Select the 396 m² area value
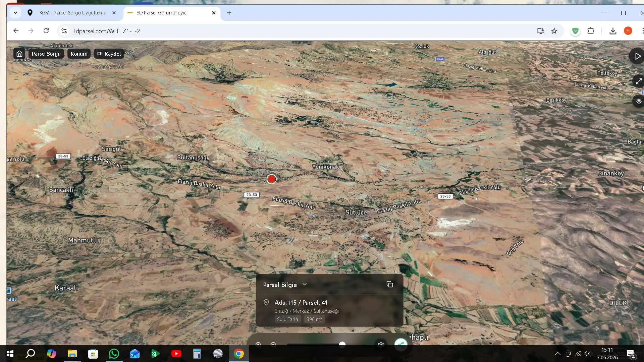 point(314,319)
